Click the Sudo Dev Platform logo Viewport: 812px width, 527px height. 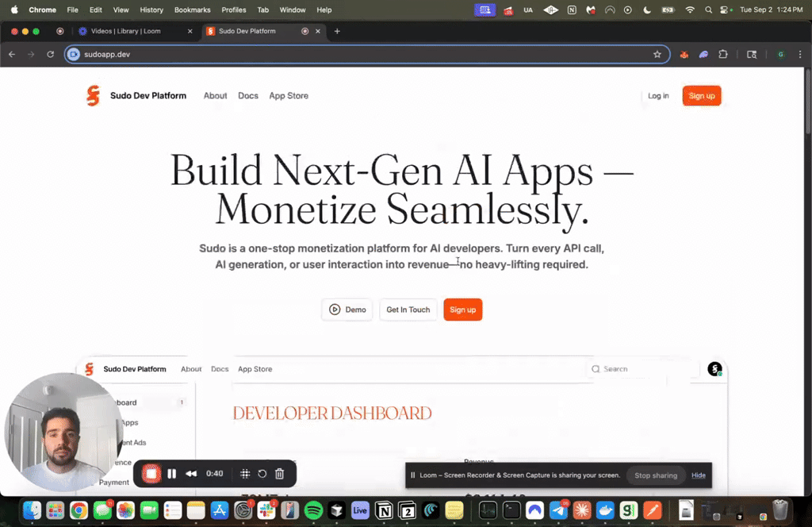[94, 96]
